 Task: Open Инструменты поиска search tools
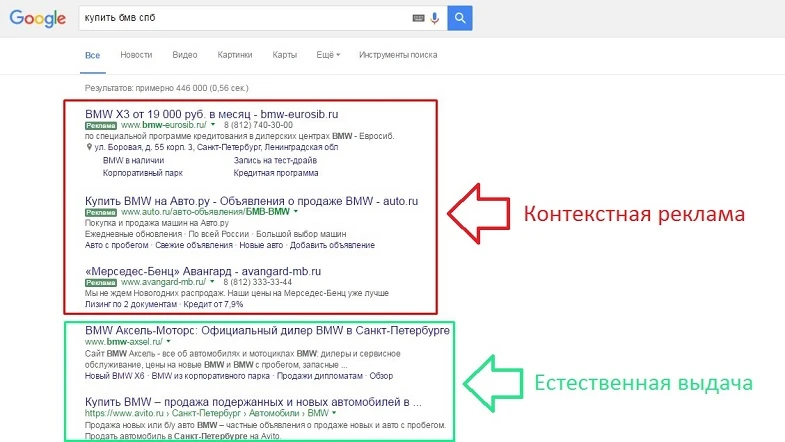pos(397,54)
